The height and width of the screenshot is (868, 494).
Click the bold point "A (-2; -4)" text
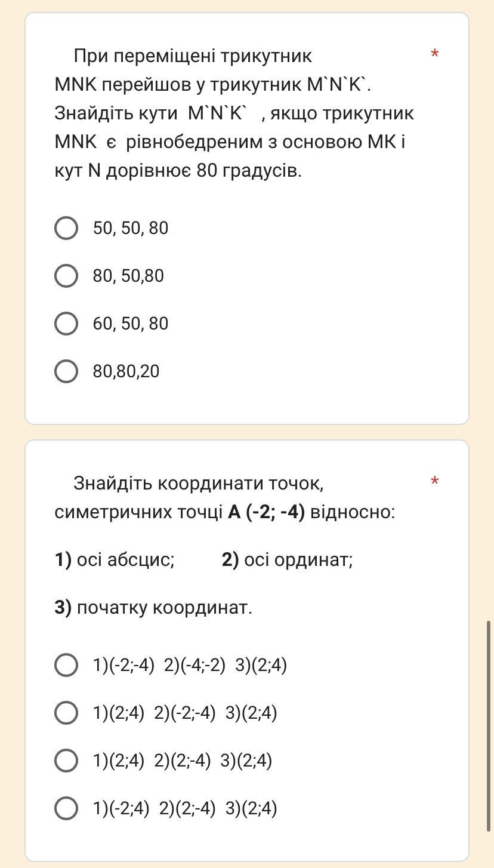pos(266,512)
